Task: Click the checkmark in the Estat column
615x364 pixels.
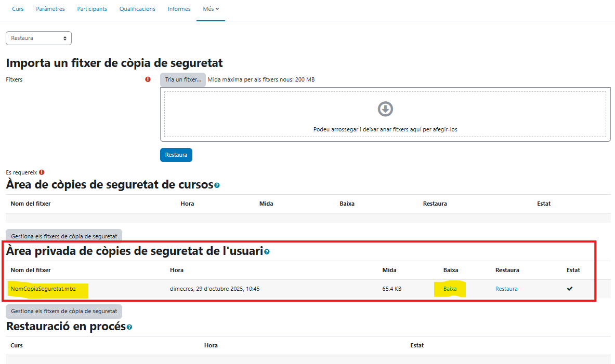Action: point(570,289)
